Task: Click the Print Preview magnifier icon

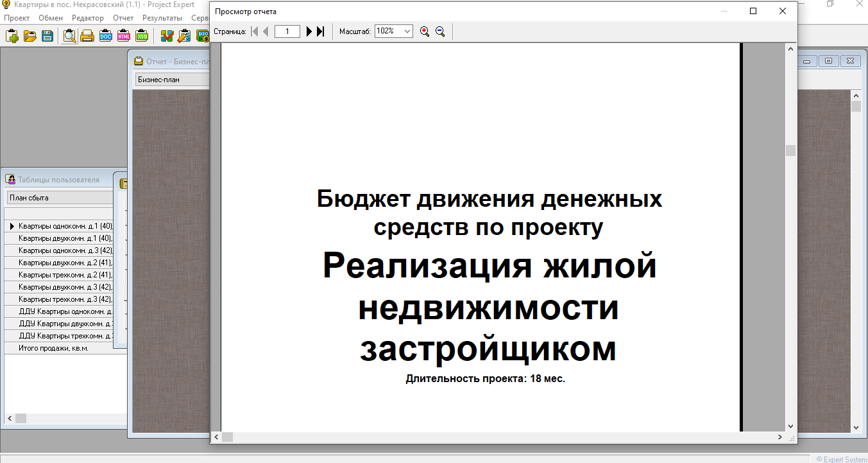Action: 69,36
